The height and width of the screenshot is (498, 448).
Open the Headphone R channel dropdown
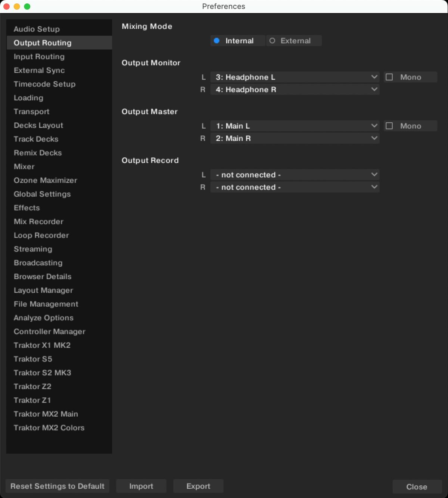[x=295, y=90]
